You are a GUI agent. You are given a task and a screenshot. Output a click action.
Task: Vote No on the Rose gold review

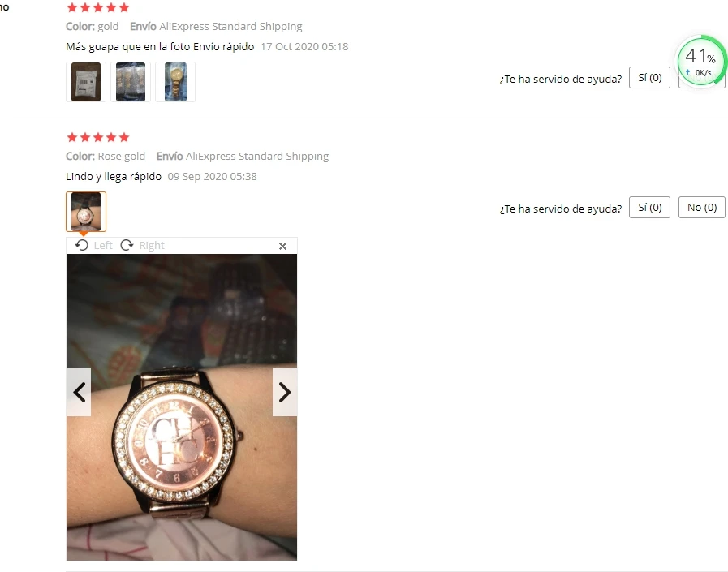point(702,208)
